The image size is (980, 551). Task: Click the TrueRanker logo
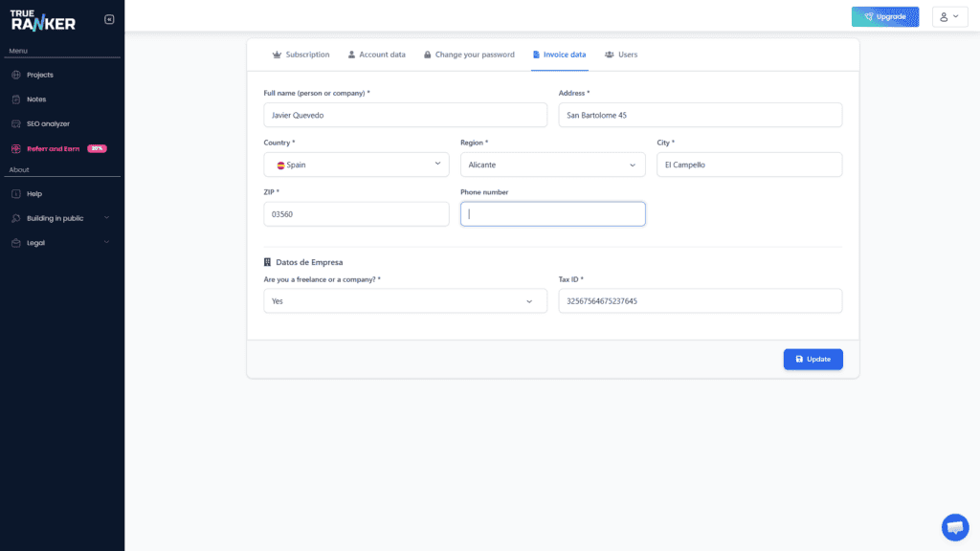tap(43, 19)
